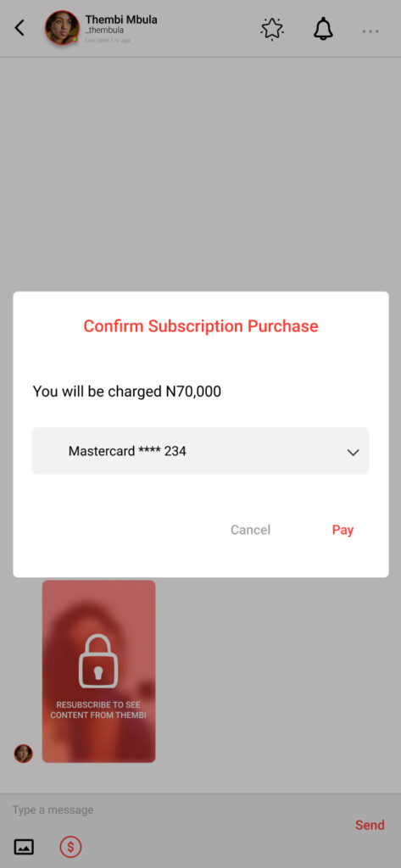Send the message
This screenshot has width=401, height=868.
click(x=370, y=825)
